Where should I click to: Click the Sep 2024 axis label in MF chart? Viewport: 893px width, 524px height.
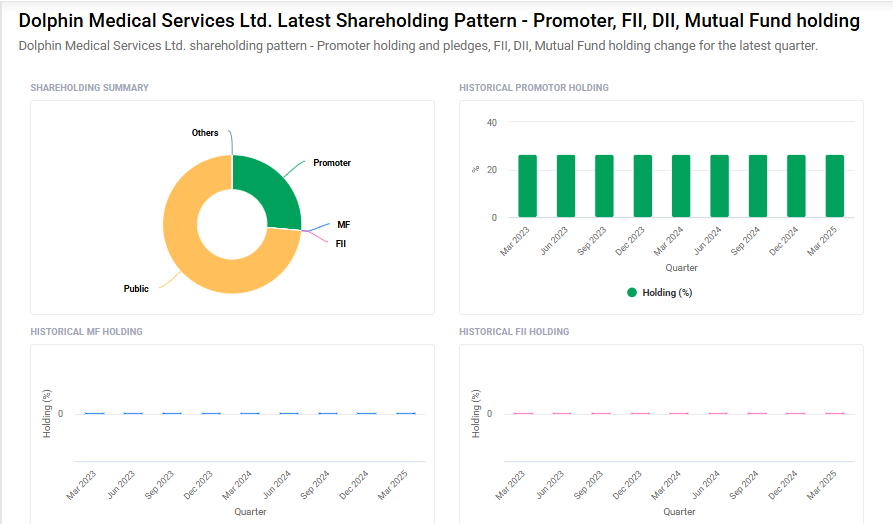[315, 485]
